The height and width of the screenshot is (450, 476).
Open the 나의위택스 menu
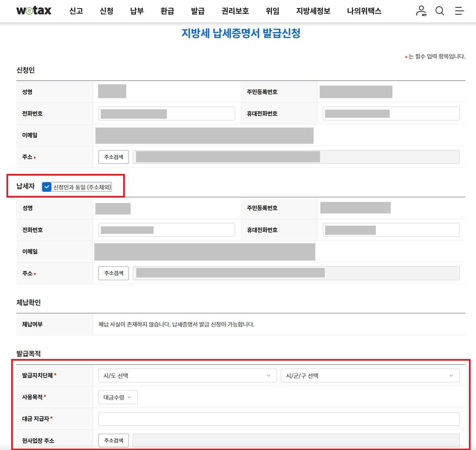(364, 11)
